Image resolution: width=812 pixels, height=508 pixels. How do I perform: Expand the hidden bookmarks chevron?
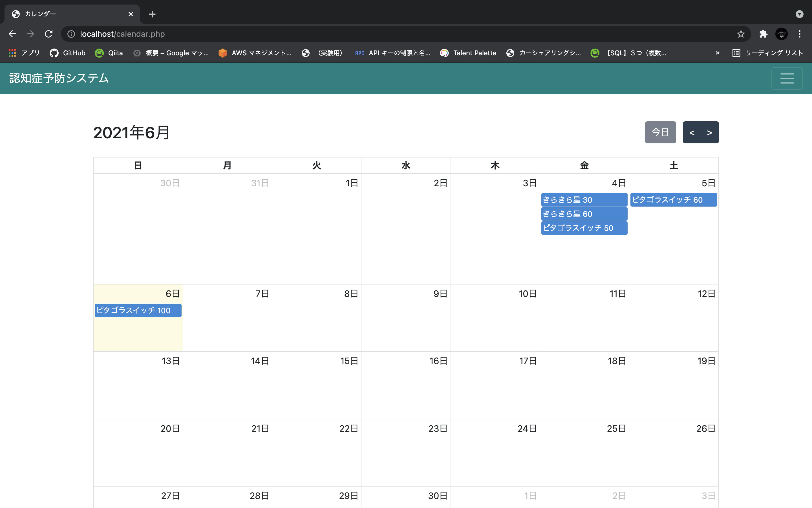coord(718,53)
